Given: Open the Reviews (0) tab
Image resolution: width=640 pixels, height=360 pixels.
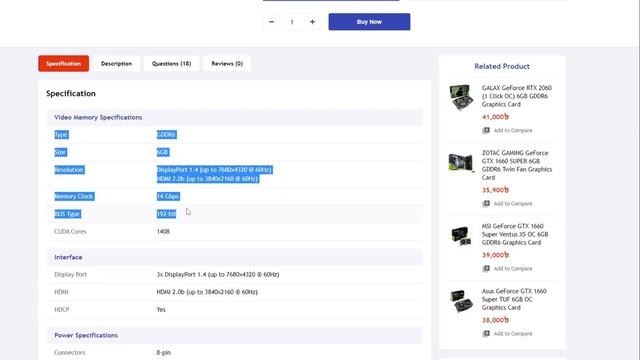Looking at the screenshot, I should pyautogui.click(x=227, y=64).
